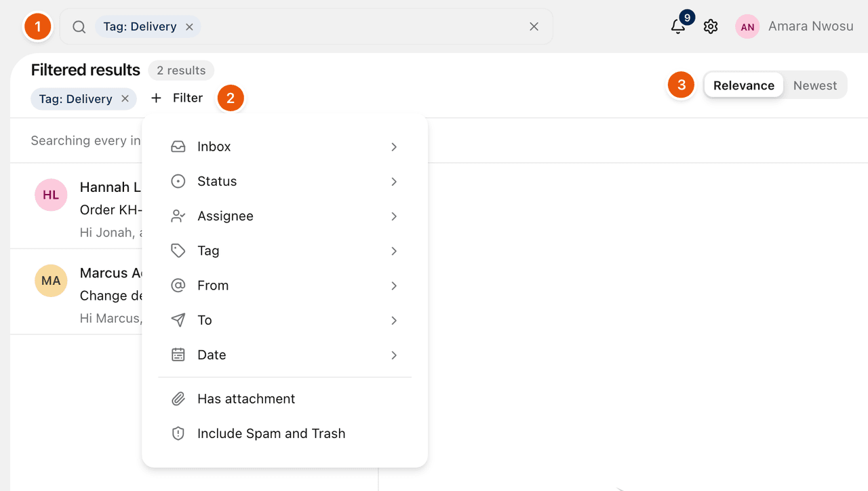
Task: Expand To submenu chevron
Action: pos(394,320)
